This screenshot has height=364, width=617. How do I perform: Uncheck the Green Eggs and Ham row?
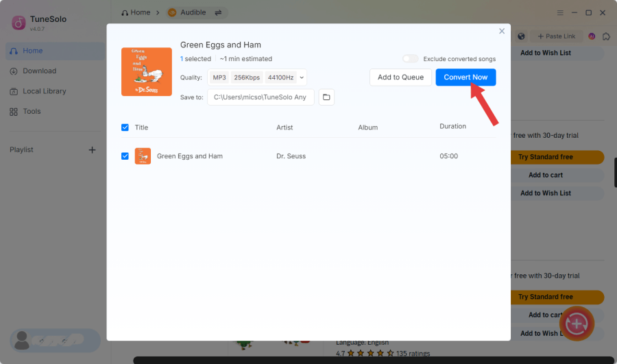pyautogui.click(x=125, y=156)
